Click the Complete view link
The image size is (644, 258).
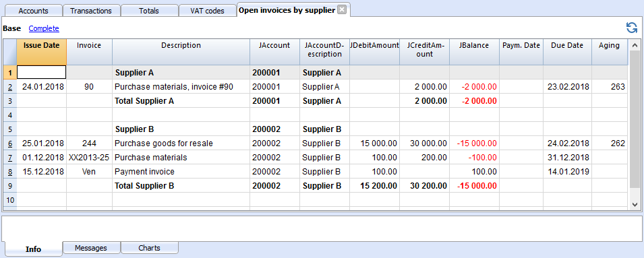[x=44, y=29]
